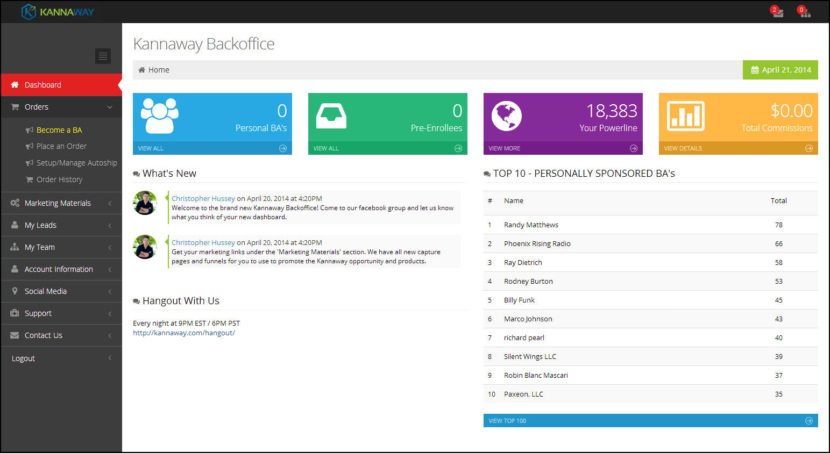Open the kannaway.com/hangout link
Screen dimensions: 830x453
(183, 333)
